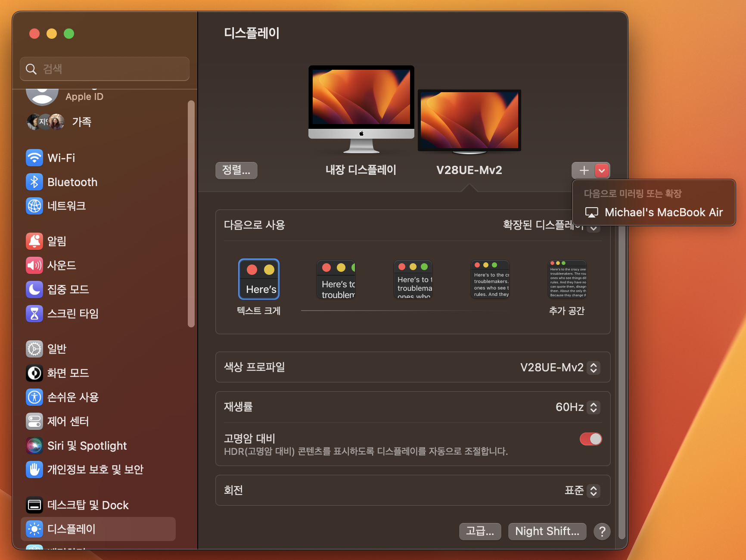Open 사운드 settings via speaker icon

pos(34,265)
